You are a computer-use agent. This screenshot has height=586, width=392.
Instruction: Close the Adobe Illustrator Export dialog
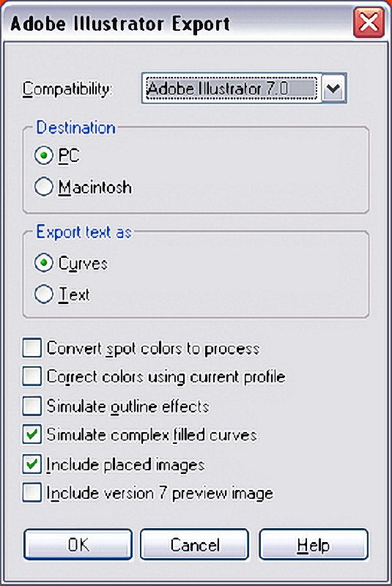pyautogui.click(x=369, y=23)
